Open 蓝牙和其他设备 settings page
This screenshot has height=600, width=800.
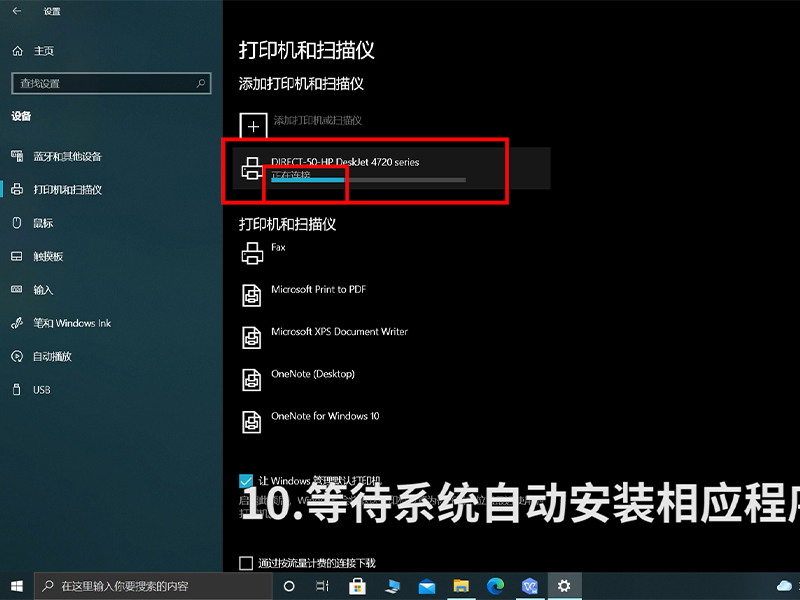point(67,157)
